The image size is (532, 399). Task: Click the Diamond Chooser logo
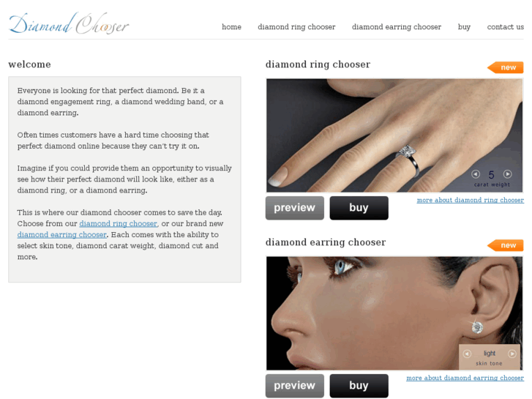click(69, 23)
